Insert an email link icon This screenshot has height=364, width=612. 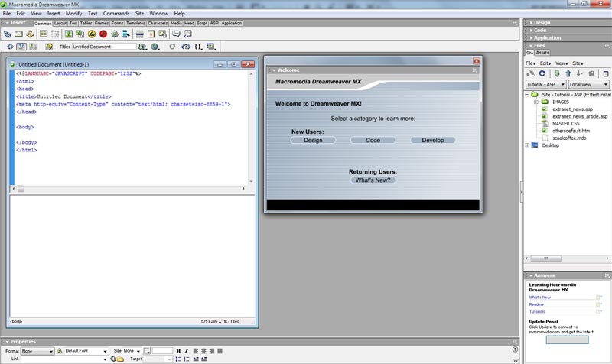point(18,34)
